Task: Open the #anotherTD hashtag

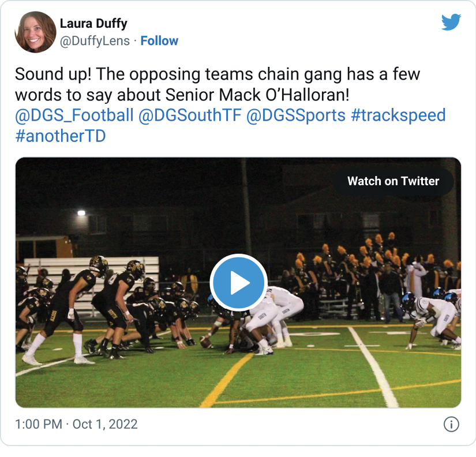Action: pos(60,135)
